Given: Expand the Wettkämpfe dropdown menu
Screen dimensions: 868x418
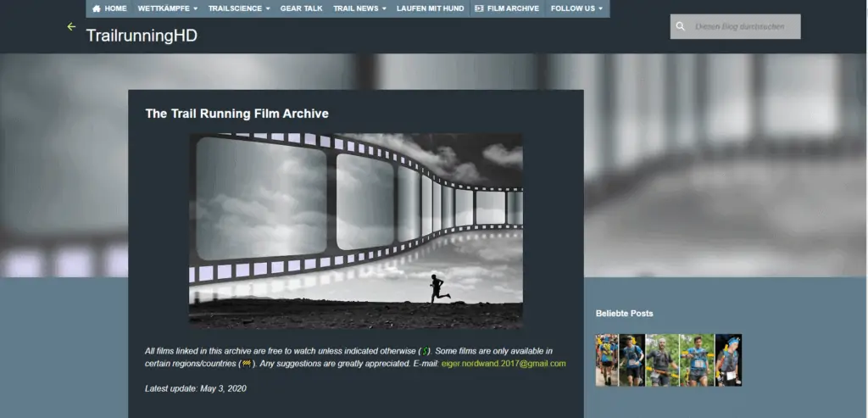Looking at the screenshot, I should pos(167,8).
